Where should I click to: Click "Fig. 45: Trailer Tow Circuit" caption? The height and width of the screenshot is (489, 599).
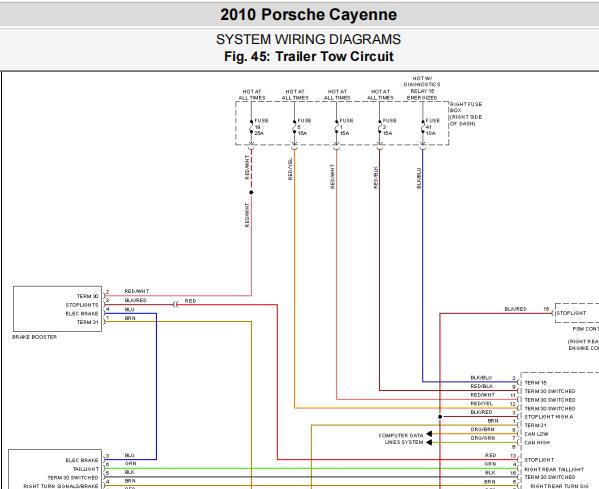tap(309, 57)
